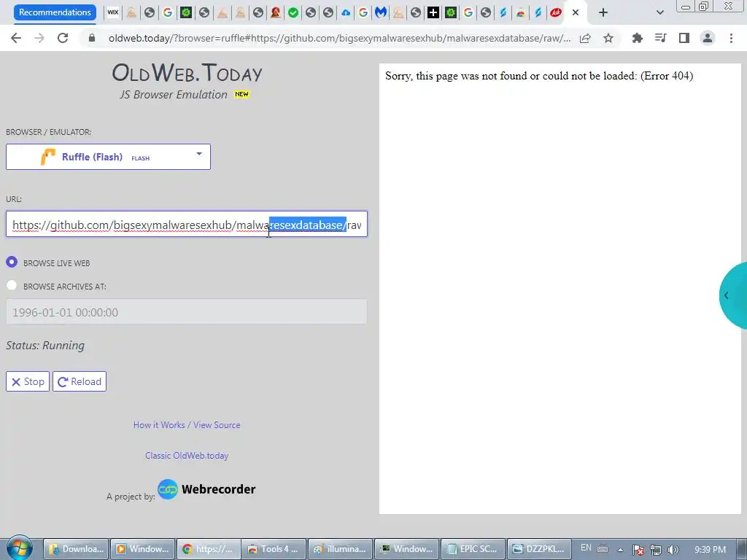Click the Error 404 message text
Viewport: 747px width, 560px height.
pos(539,76)
